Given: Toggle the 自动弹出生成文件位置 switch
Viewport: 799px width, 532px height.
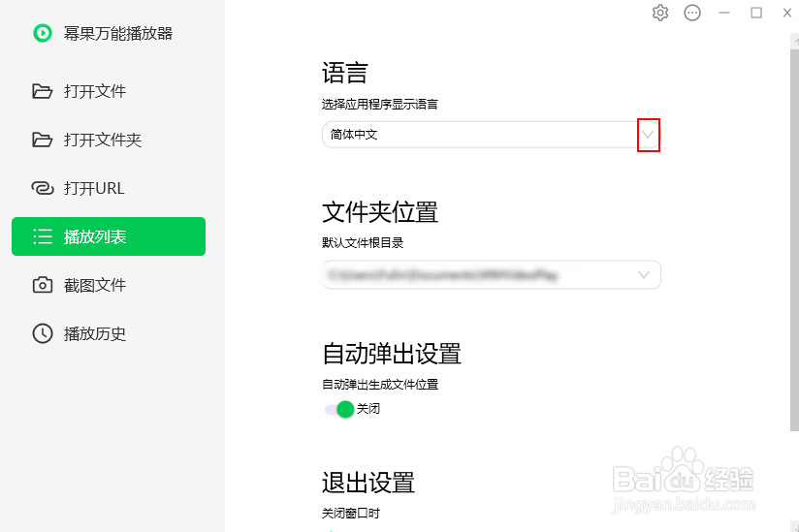Looking at the screenshot, I should point(339,409).
